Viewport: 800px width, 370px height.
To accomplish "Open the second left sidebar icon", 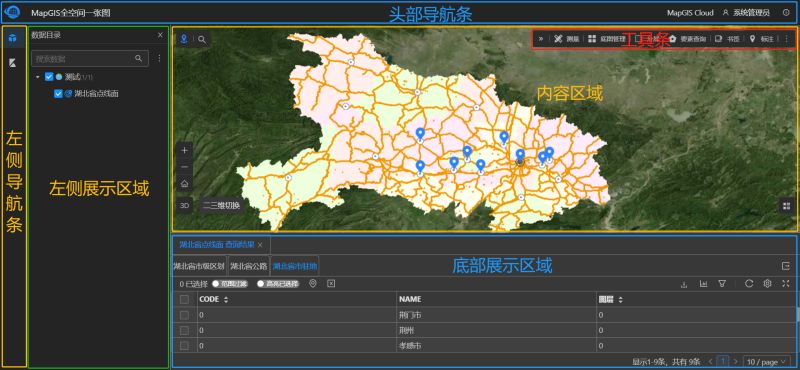I will [x=12, y=63].
